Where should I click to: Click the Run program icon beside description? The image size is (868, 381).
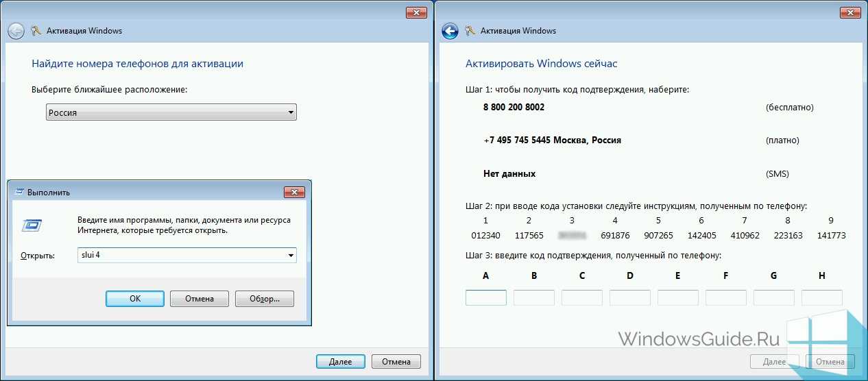pos(32,226)
